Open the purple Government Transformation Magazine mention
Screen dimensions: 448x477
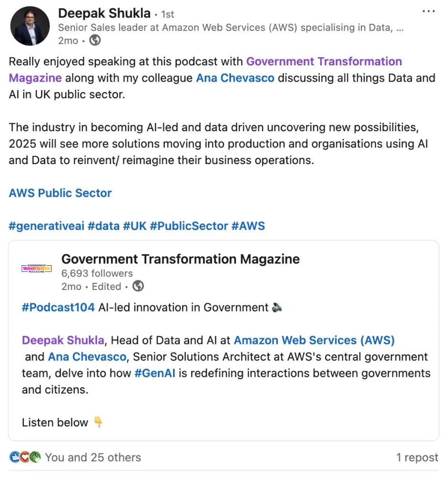click(x=324, y=62)
